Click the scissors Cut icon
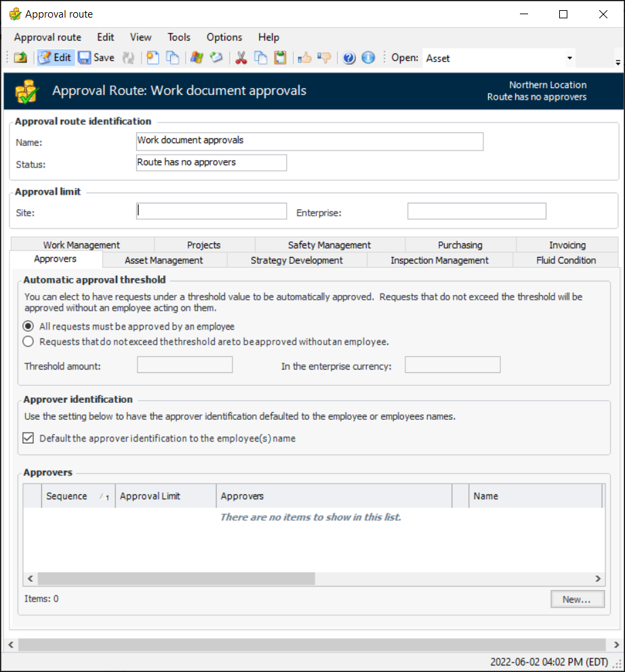625x672 pixels. 241,58
